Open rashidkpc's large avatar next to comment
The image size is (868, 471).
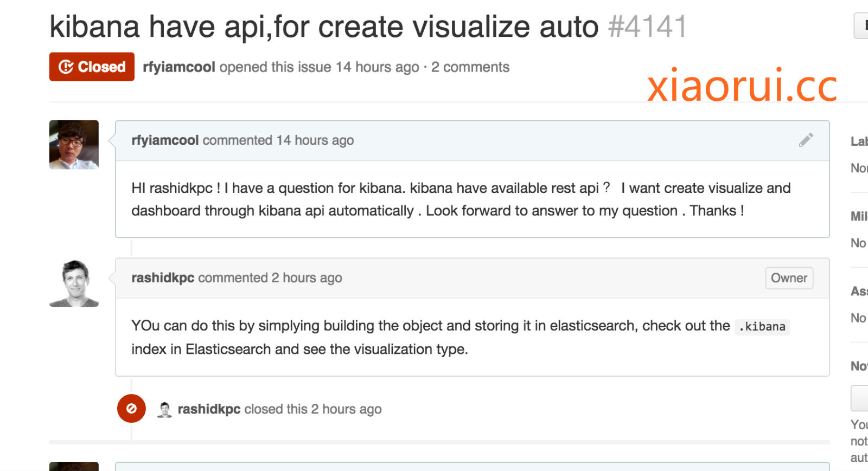pos(74,283)
